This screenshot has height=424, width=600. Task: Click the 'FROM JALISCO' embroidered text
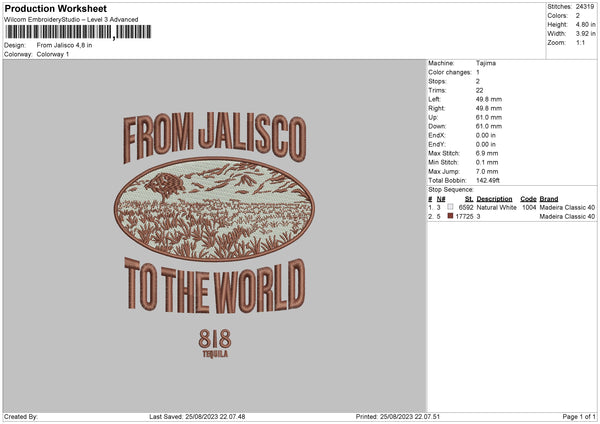pyautogui.click(x=214, y=137)
